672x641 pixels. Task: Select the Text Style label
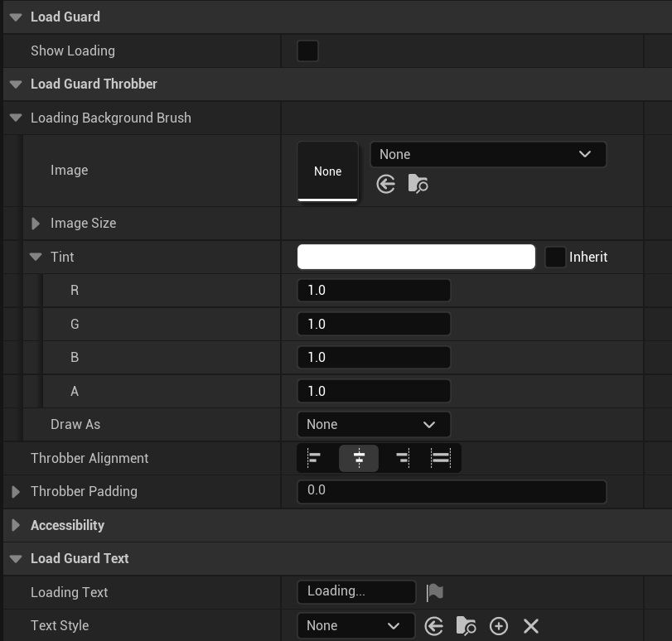point(60,626)
